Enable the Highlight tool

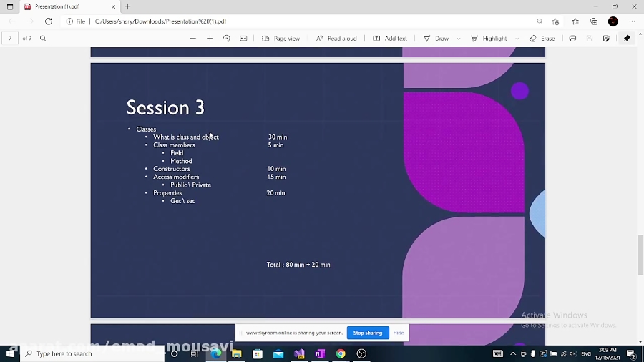coord(489,39)
